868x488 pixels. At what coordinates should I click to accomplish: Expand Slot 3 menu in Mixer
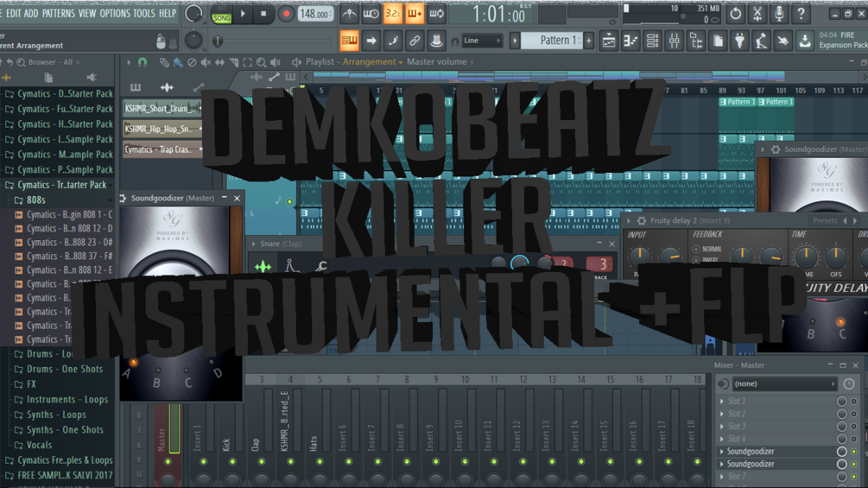(721, 426)
